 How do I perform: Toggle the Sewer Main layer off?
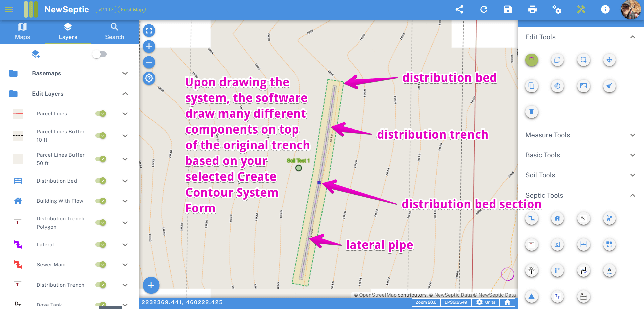click(100, 265)
